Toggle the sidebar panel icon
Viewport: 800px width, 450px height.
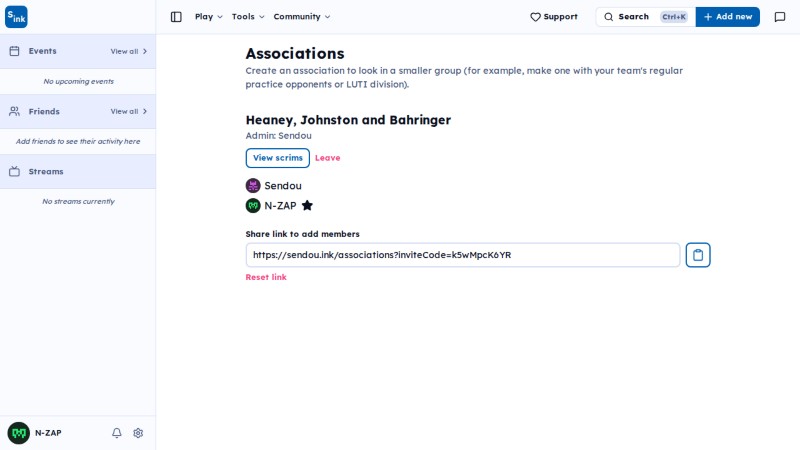[x=176, y=17]
